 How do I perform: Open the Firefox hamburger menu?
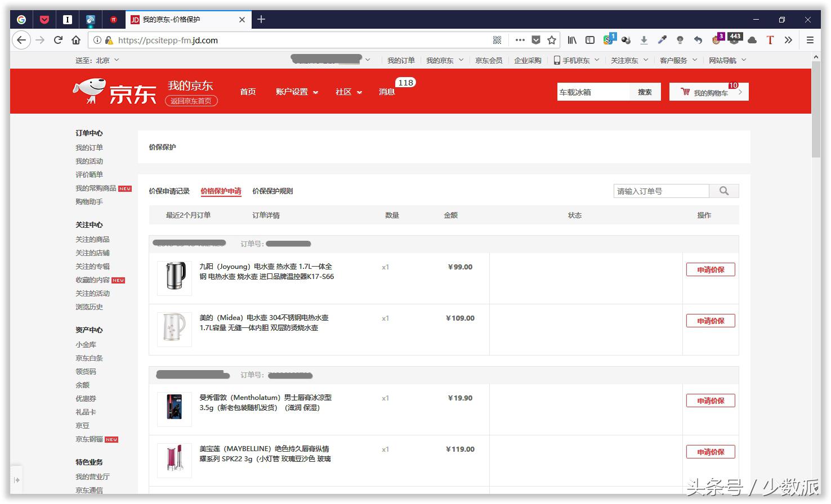click(810, 40)
